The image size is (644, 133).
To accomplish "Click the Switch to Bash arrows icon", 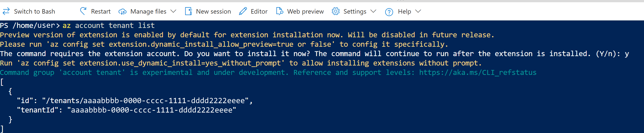I will point(6,11).
